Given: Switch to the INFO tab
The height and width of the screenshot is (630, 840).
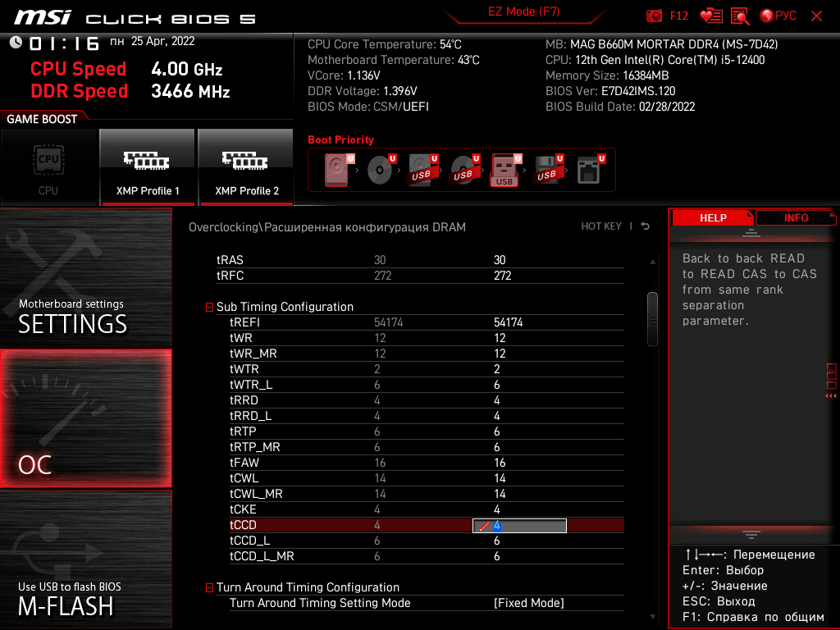Looking at the screenshot, I should point(796,217).
